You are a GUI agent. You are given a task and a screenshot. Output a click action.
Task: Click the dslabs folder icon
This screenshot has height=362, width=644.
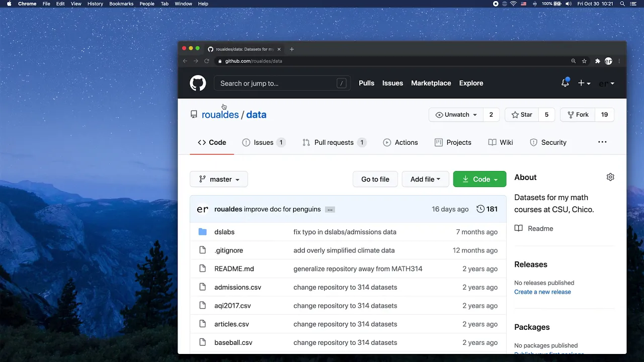coord(202,232)
